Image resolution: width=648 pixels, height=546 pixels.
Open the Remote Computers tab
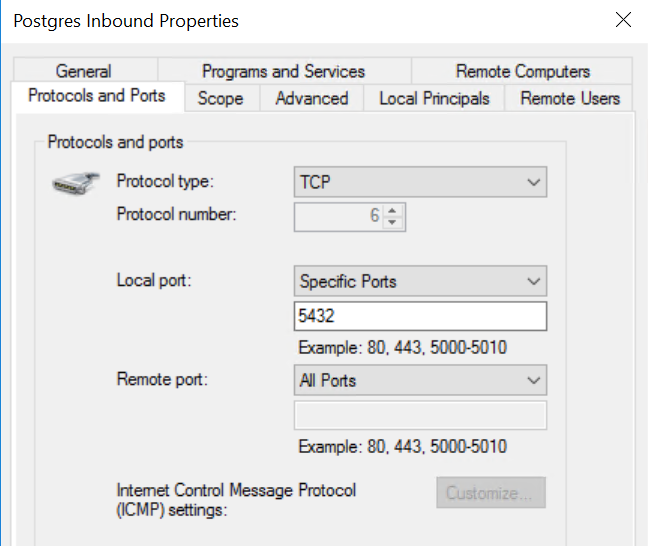(522, 71)
